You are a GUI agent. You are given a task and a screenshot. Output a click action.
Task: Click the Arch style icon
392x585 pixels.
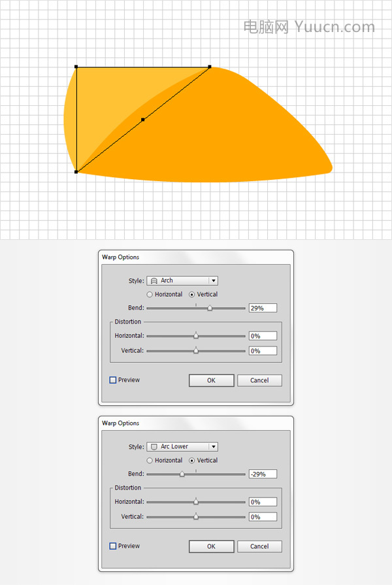(x=154, y=280)
